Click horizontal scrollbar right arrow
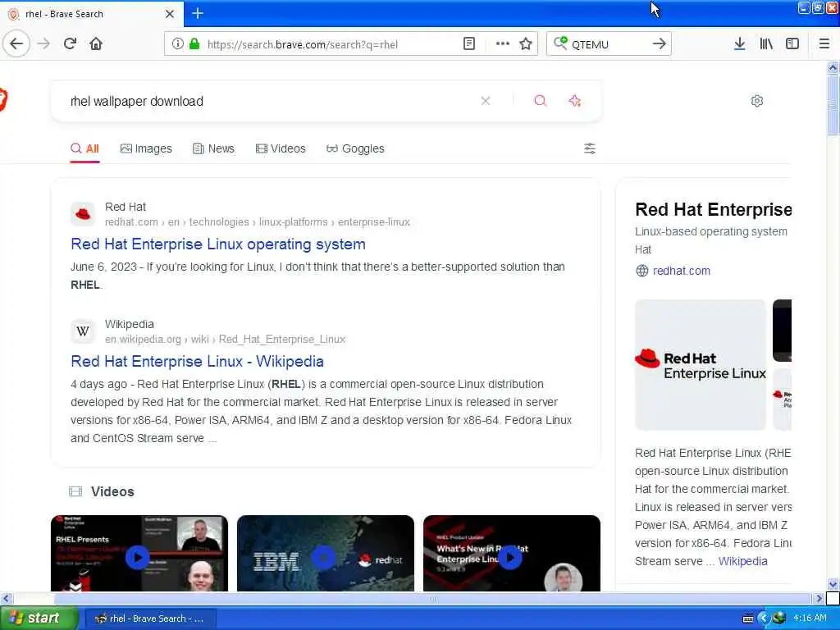840x630 pixels. coord(819,598)
